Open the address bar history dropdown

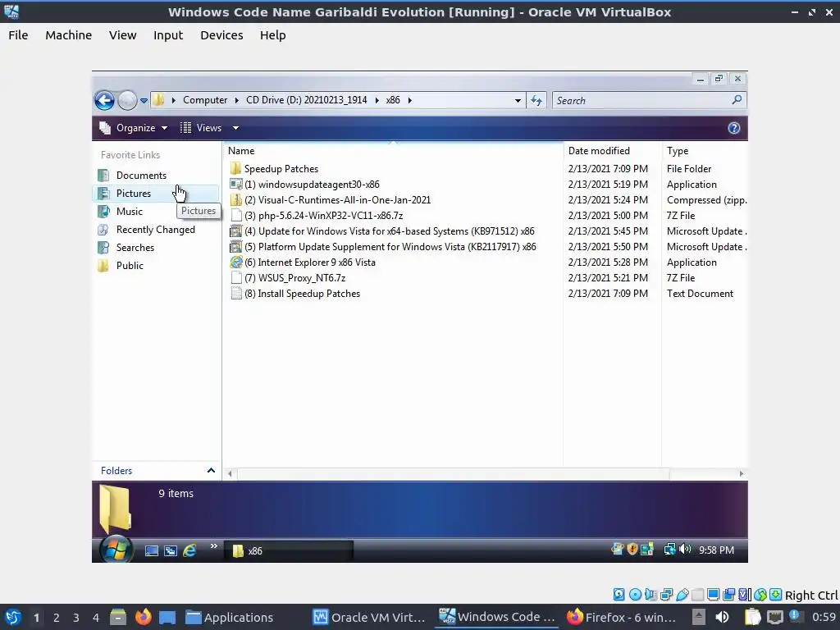(518, 100)
